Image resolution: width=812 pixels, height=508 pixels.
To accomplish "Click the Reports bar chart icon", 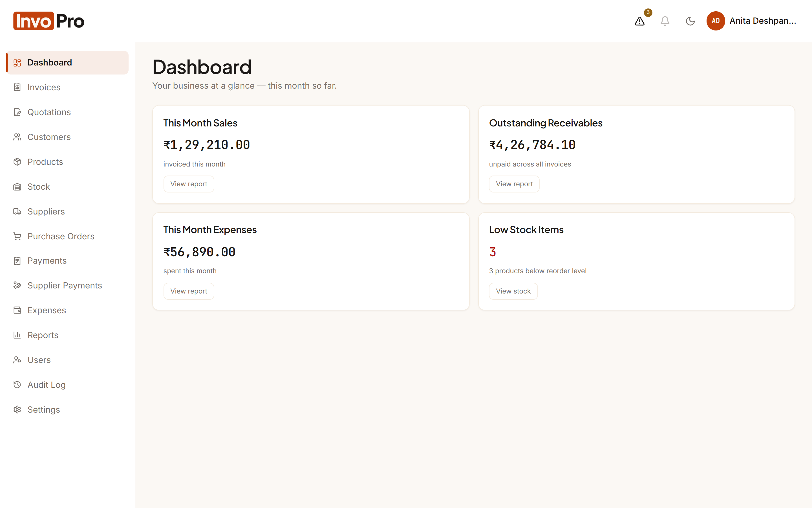I will pos(17,335).
